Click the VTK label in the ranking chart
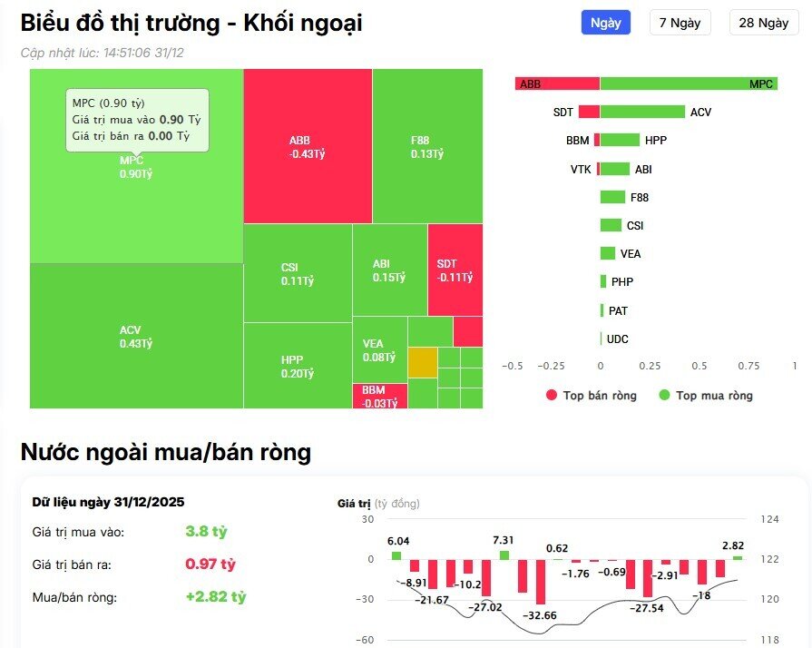 (x=582, y=169)
